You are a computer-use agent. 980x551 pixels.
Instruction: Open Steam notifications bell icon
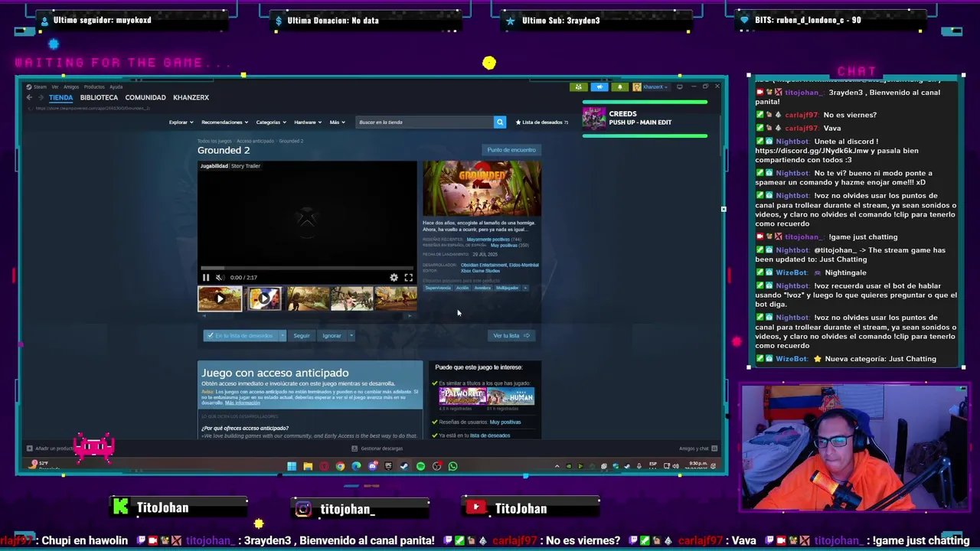(x=620, y=86)
